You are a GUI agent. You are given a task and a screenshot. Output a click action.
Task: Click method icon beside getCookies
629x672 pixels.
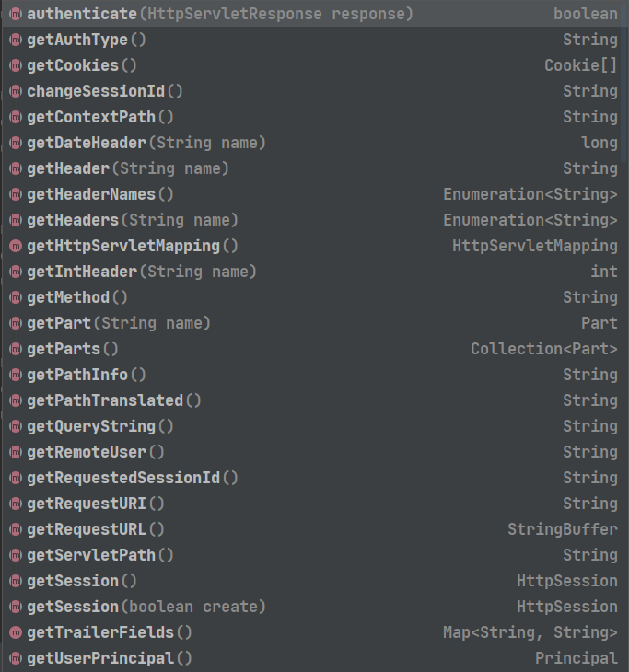click(16, 65)
